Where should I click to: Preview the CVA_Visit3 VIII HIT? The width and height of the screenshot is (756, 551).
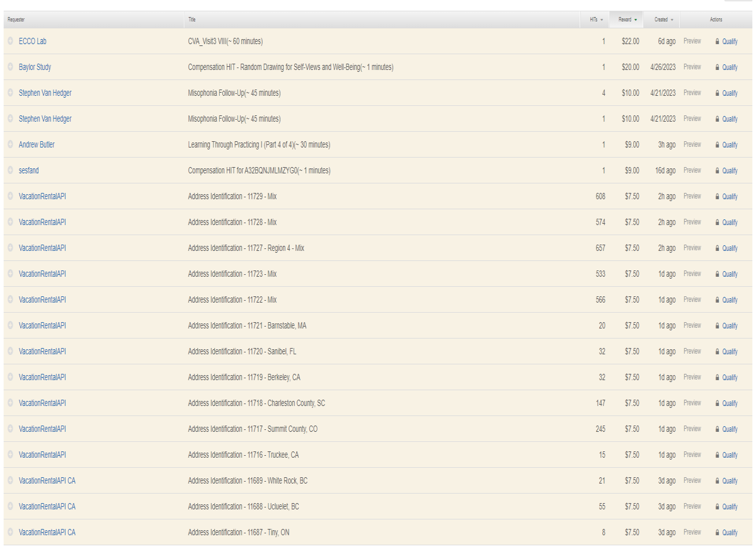692,41
